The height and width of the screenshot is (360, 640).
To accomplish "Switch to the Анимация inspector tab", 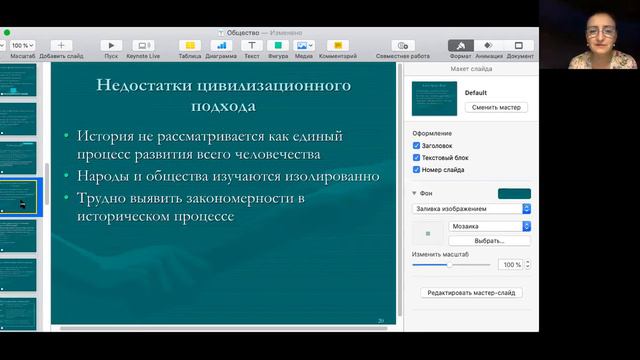I will (489, 45).
